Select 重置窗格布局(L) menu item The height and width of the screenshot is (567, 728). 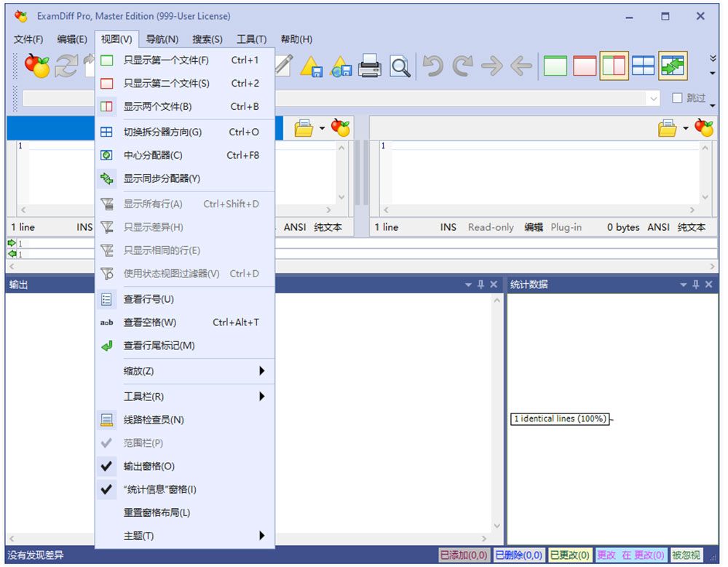point(185,512)
